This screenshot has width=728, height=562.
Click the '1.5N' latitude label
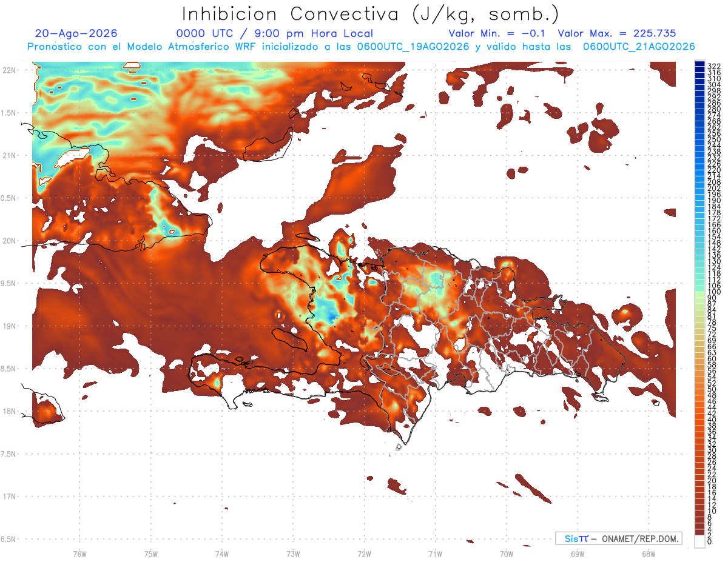9,113
